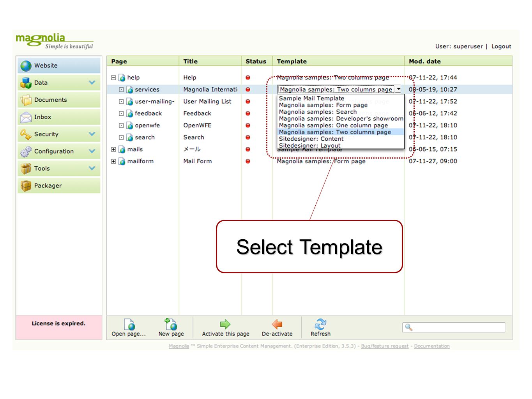Click the Security keys icon
This screenshot has width=532, height=399.
(26, 134)
